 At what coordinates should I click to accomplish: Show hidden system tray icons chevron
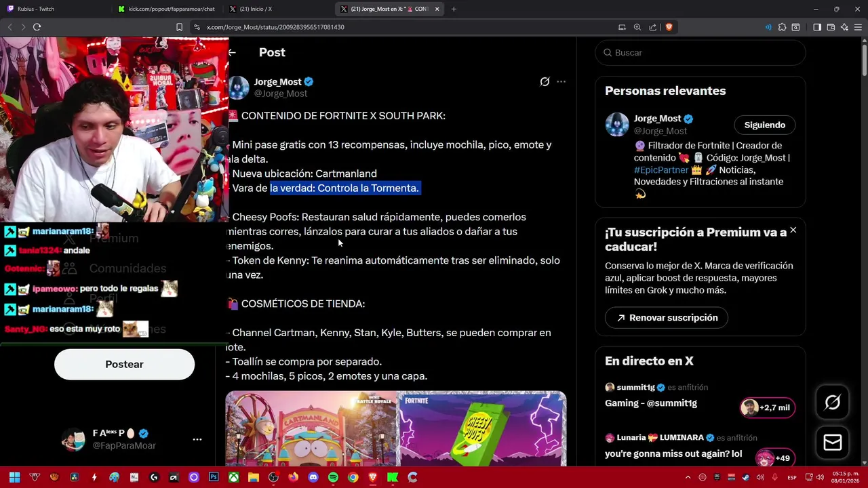688,477
